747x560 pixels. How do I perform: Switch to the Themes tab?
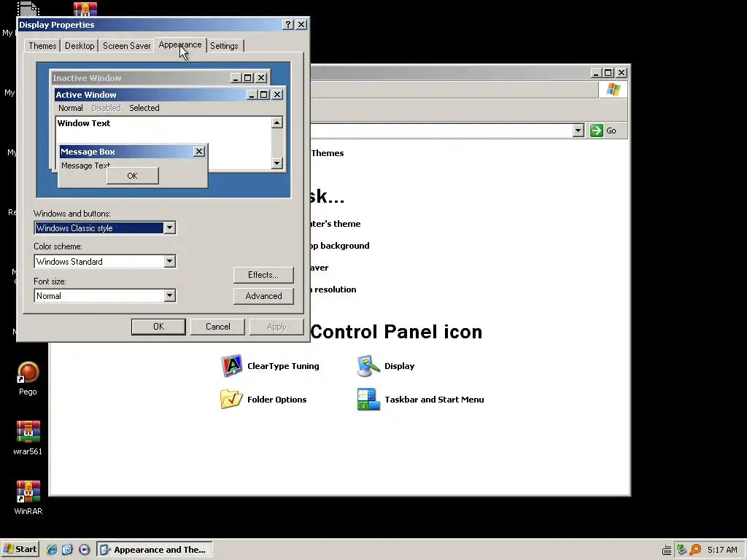click(x=42, y=46)
